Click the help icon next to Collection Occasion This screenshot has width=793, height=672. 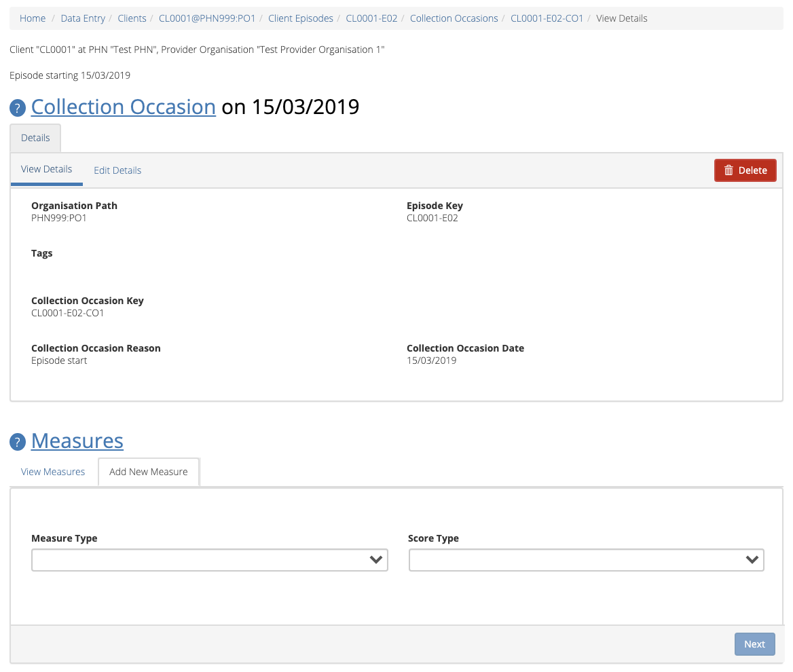17,107
